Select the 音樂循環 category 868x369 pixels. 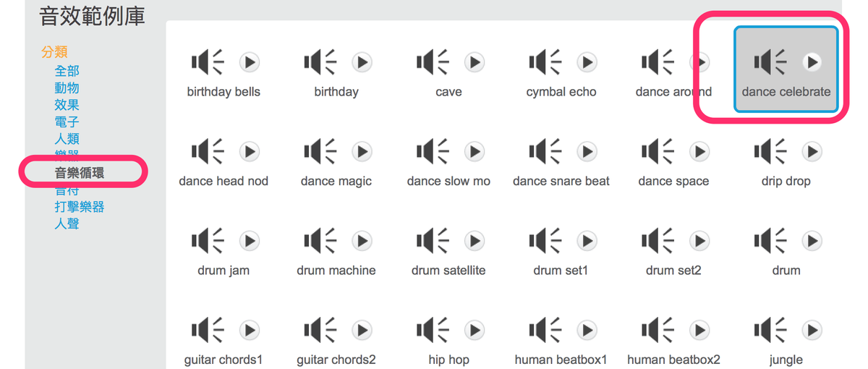80,173
